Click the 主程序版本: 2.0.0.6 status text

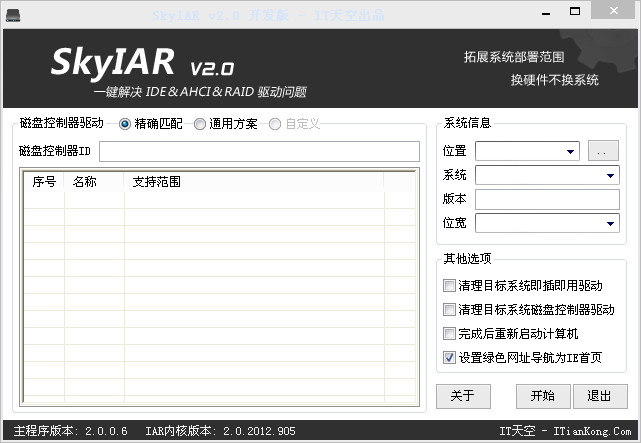70,431
